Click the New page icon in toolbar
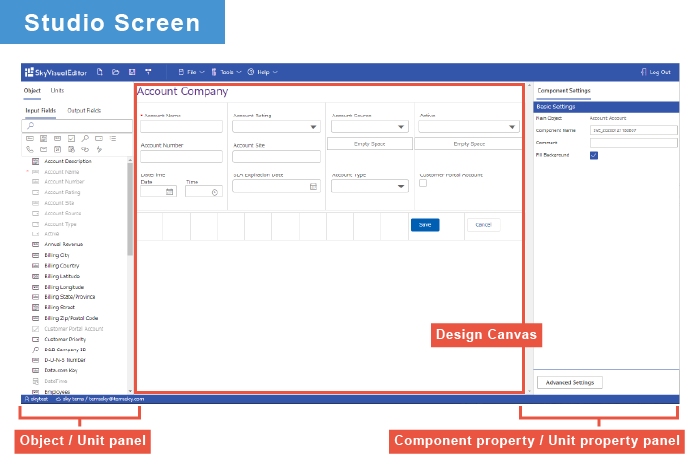This screenshot has height=467, width=700. (100, 72)
